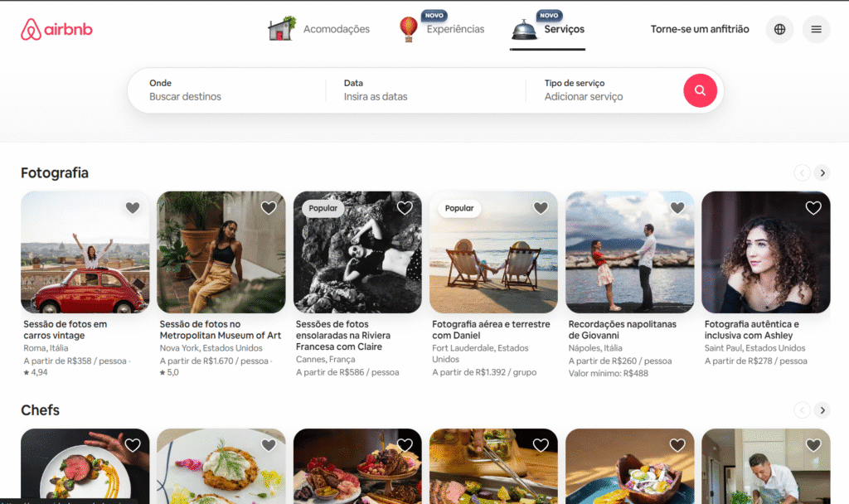Open the globe language selector

[x=779, y=30]
